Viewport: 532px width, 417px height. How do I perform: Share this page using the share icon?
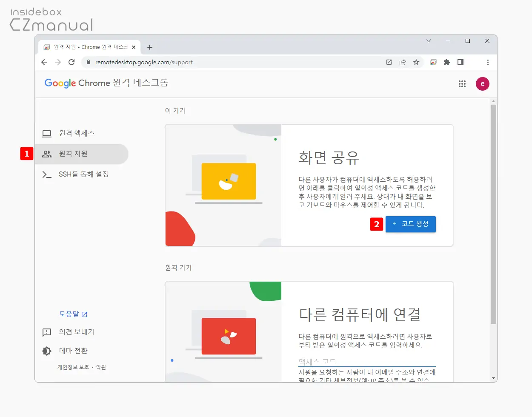tap(403, 62)
